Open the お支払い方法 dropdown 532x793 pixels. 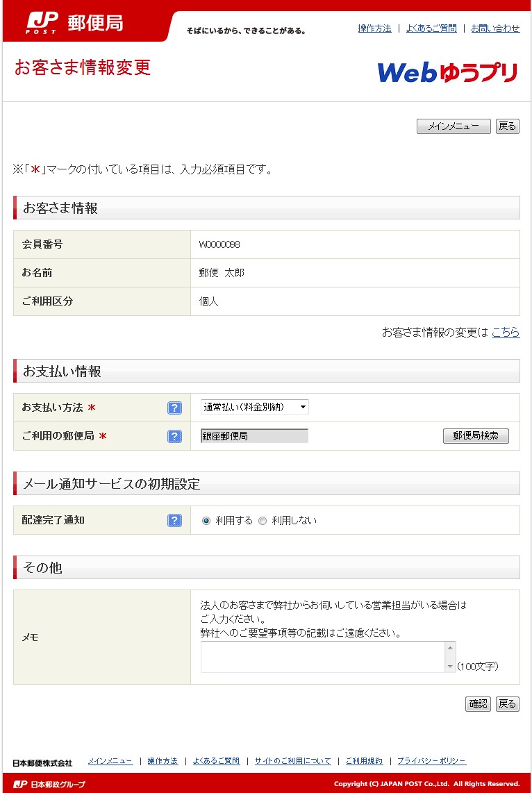(x=254, y=407)
